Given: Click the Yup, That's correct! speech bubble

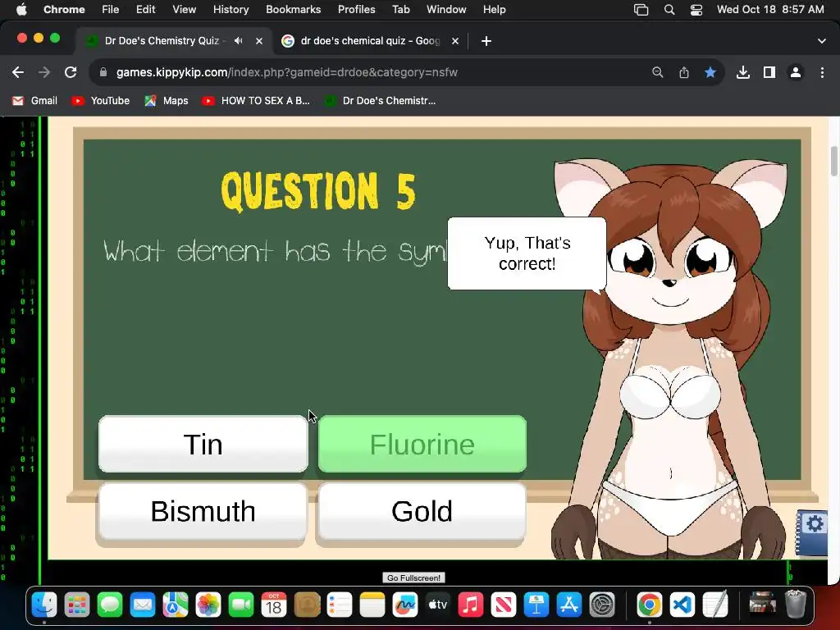Looking at the screenshot, I should [527, 253].
